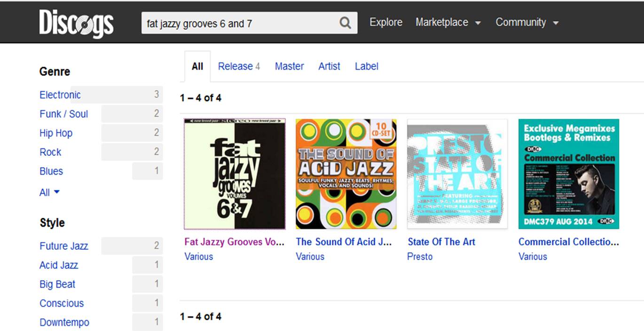Expand the Marketplace dropdown menu
This screenshot has width=644, height=331.
point(448,23)
